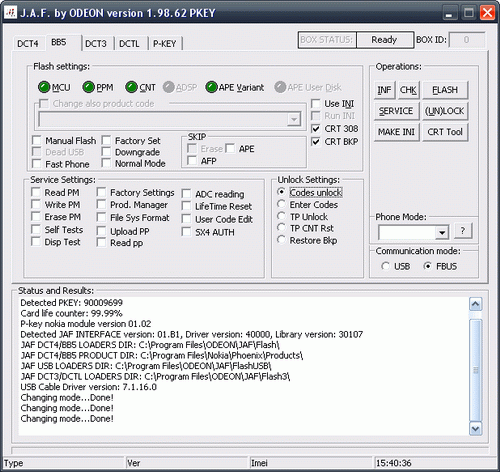Switch to the DCT3 tab
This screenshot has height=472, width=500.
tap(96, 44)
